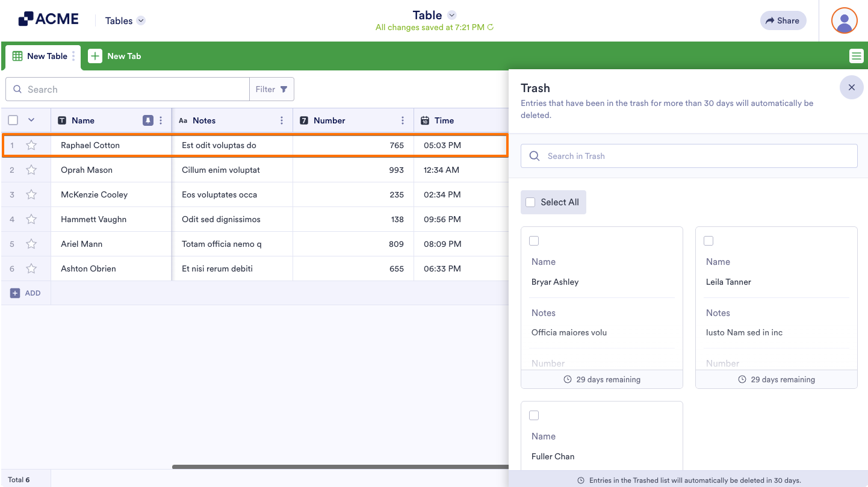
Task: Click the 'Totam officia nemo q' notes cell
Action: point(232,244)
